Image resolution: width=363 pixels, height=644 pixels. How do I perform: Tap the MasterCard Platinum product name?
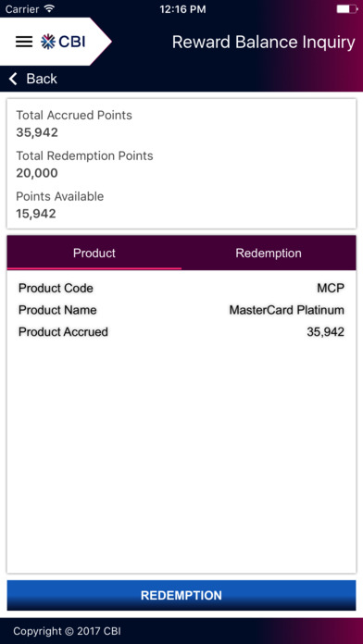click(286, 310)
